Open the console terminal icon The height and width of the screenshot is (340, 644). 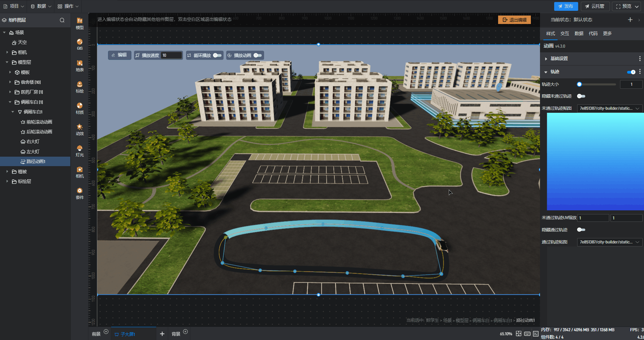point(536,334)
